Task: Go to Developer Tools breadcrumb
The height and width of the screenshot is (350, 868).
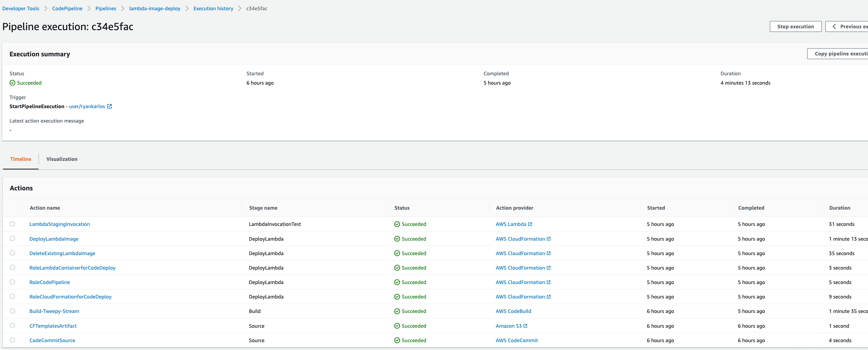Action: coord(21,8)
